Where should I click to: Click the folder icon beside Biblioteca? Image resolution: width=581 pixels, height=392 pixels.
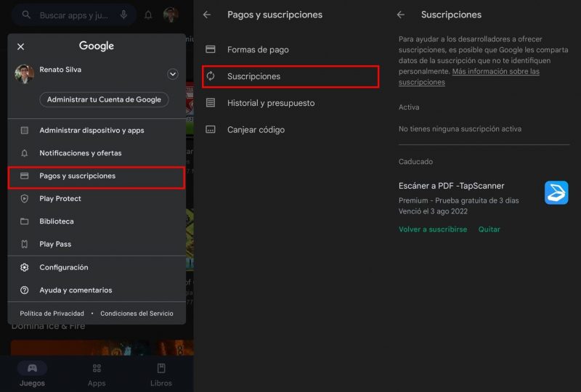click(25, 221)
